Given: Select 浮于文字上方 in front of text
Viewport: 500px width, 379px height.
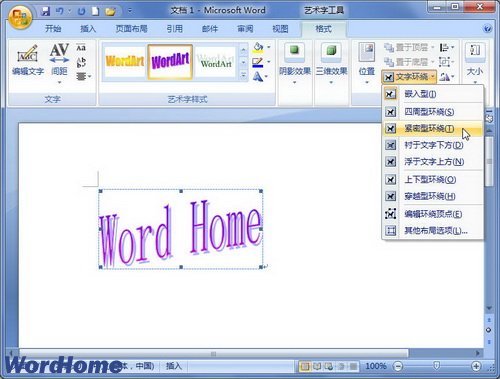Looking at the screenshot, I should [x=433, y=162].
